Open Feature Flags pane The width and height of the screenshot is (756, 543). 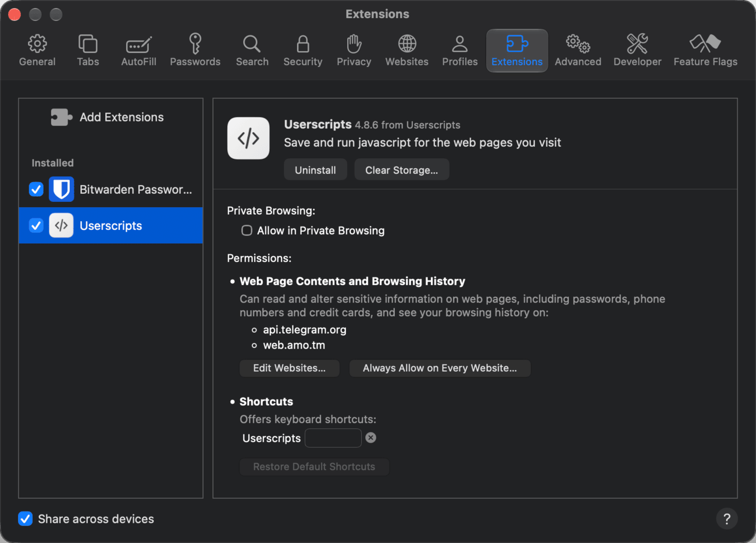tap(705, 51)
